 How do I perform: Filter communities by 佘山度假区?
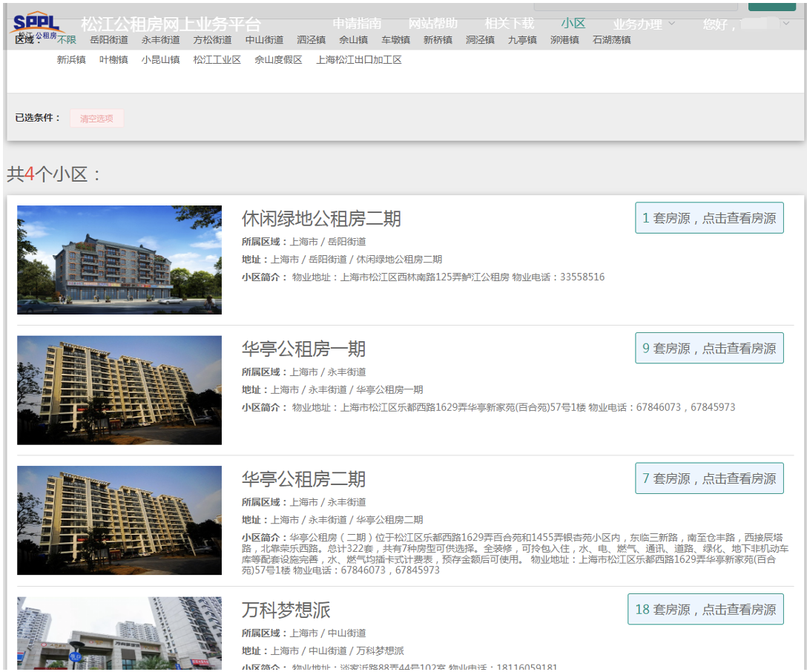(x=278, y=60)
